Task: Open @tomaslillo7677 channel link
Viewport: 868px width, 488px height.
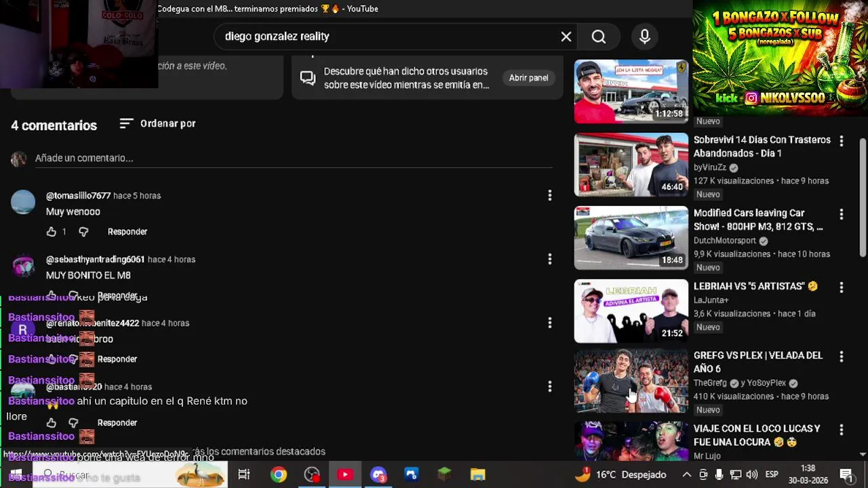Action: point(78,196)
